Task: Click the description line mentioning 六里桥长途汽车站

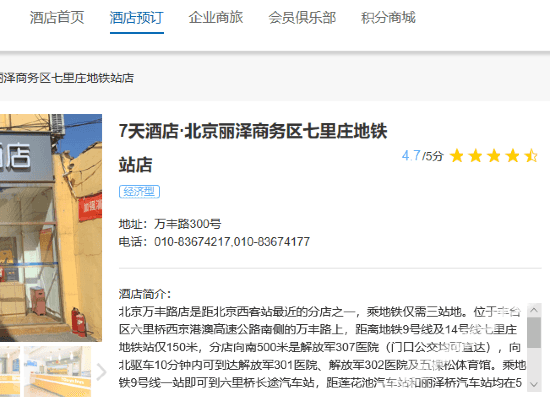Action: tap(320, 383)
